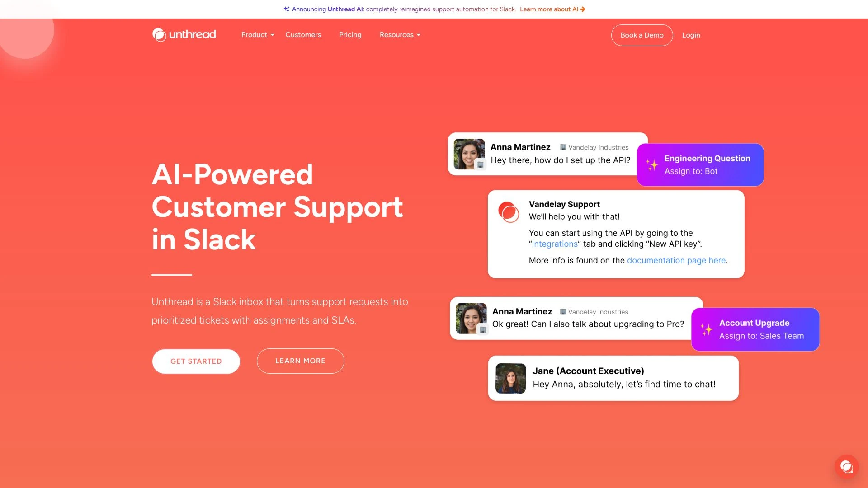Click the Pricing menu item
868x488 pixels.
point(350,34)
